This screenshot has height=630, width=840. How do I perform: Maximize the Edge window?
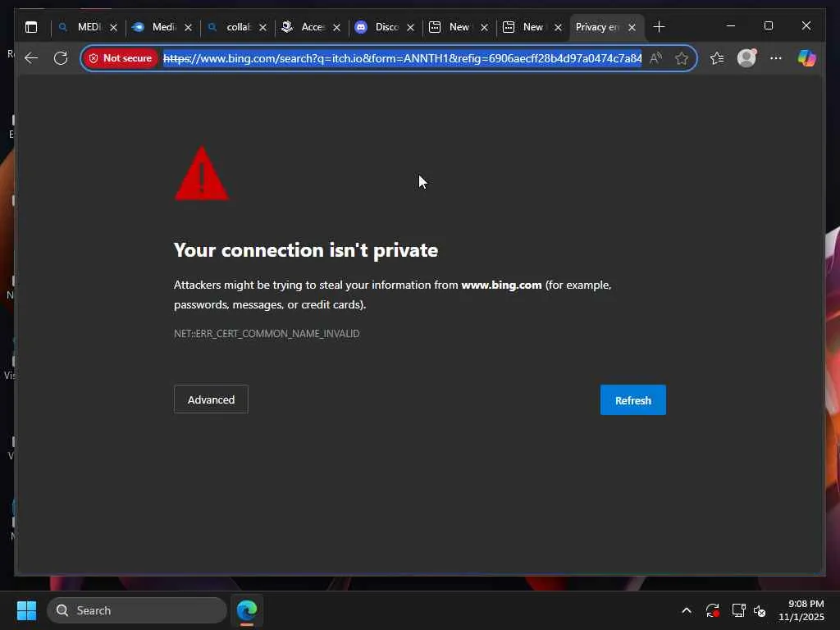tap(768, 25)
